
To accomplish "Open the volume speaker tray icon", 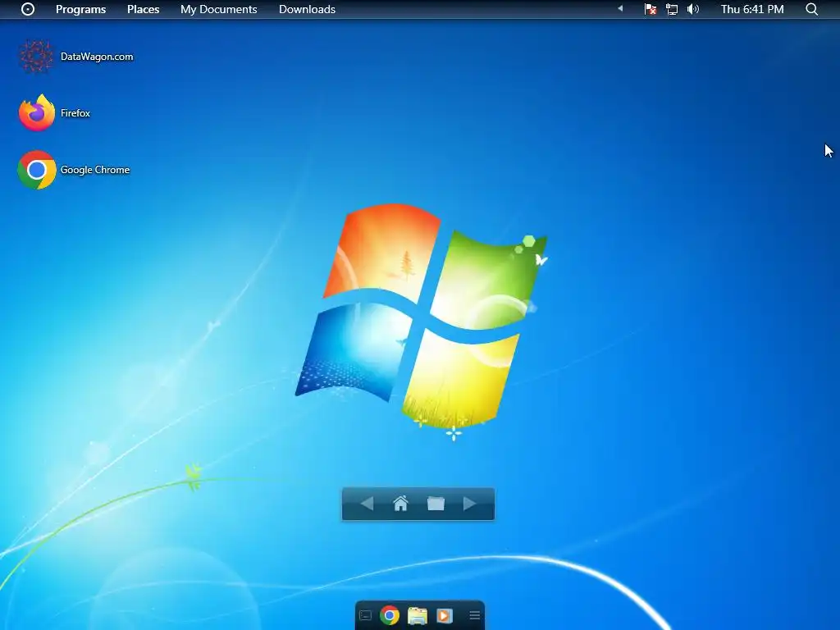I will (x=692, y=9).
